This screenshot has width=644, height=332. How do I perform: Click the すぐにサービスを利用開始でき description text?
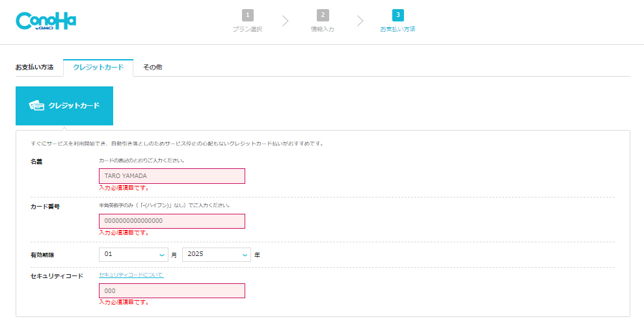[x=178, y=144]
